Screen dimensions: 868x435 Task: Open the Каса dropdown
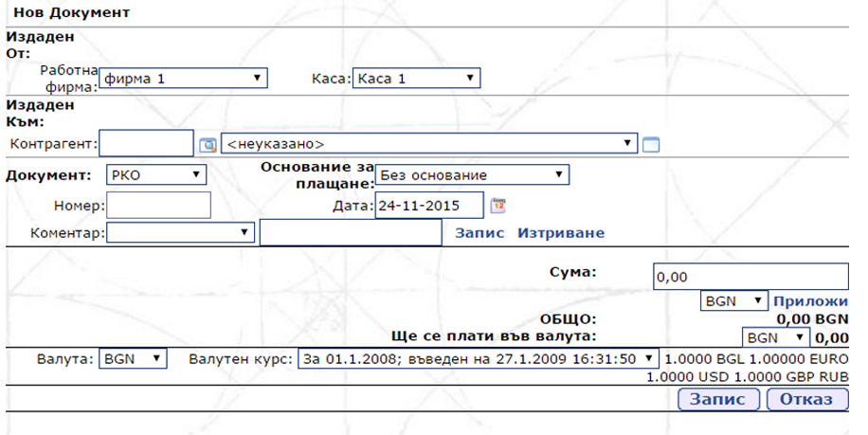pos(416,78)
